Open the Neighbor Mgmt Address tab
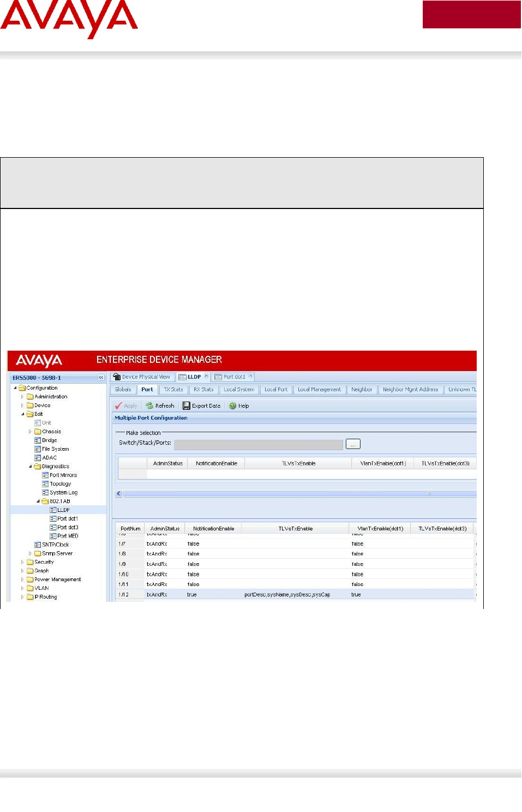522x812 pixels. (x=410, y=390)
